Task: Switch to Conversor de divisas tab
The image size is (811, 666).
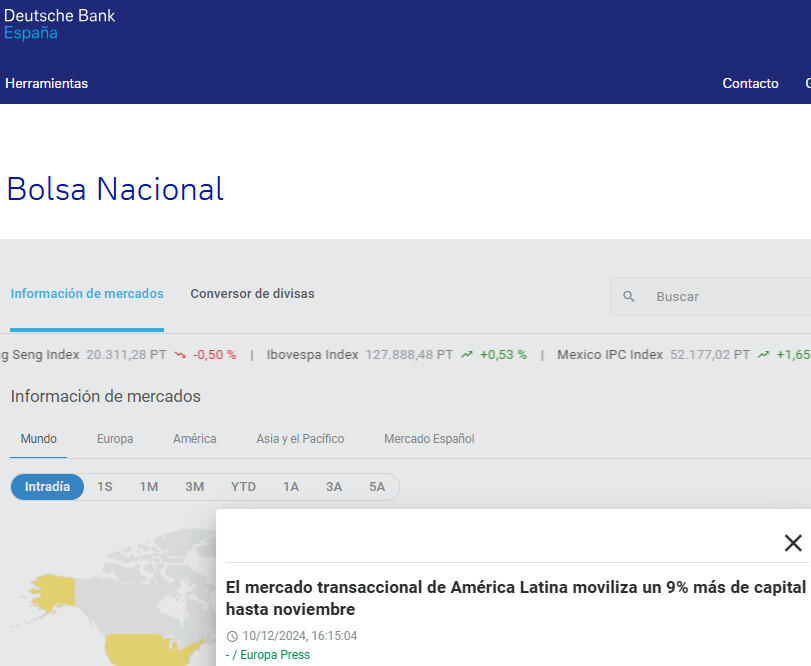Action: point(252,294)
